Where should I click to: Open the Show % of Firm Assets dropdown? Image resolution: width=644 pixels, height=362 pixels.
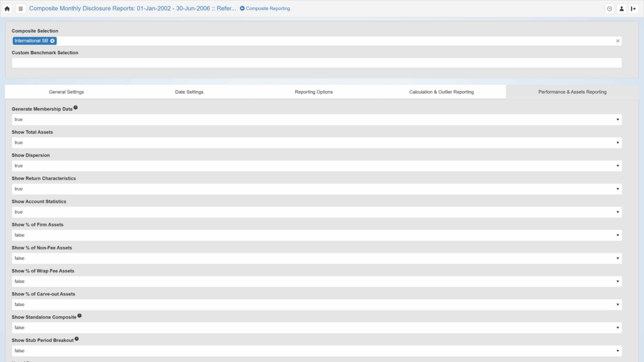[316, 235]
